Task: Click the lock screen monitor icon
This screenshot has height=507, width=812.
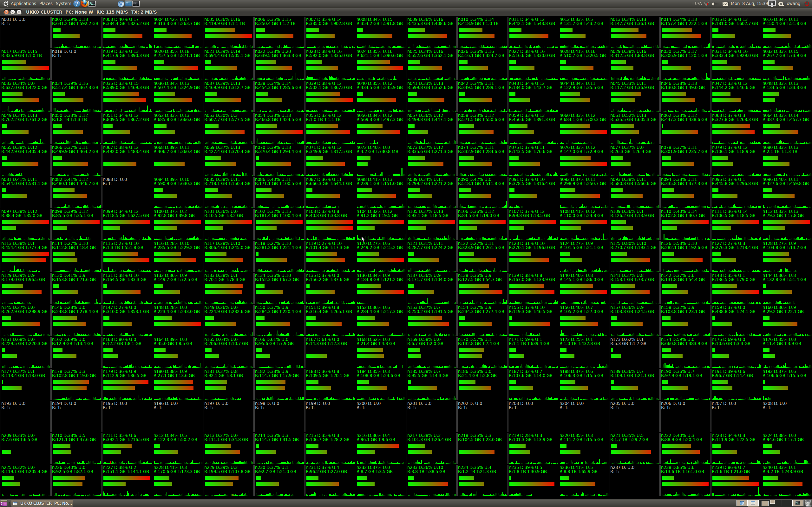Action: pyautogui.click(x=772, y=4)
